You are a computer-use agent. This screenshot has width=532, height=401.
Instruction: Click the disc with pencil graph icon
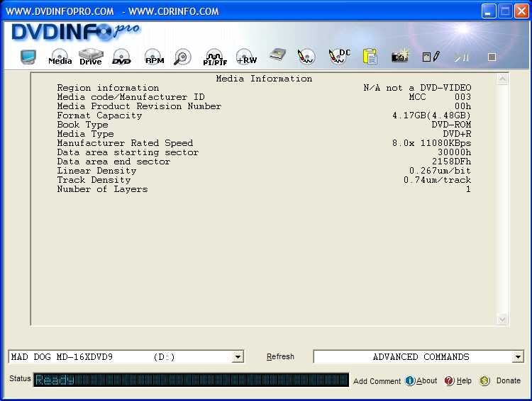(306, 57)
